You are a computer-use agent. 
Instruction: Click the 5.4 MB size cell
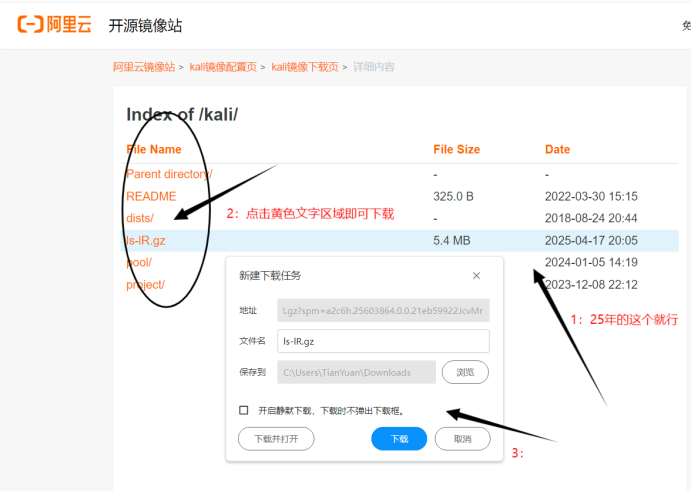tap(452, 241)
